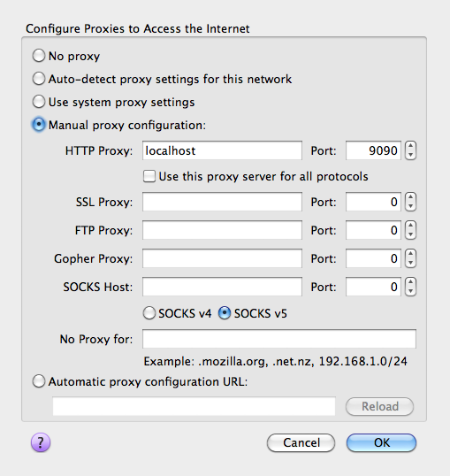Click the No Proxy for text field
The image size is (450, 476).
[x=279, y=339]
